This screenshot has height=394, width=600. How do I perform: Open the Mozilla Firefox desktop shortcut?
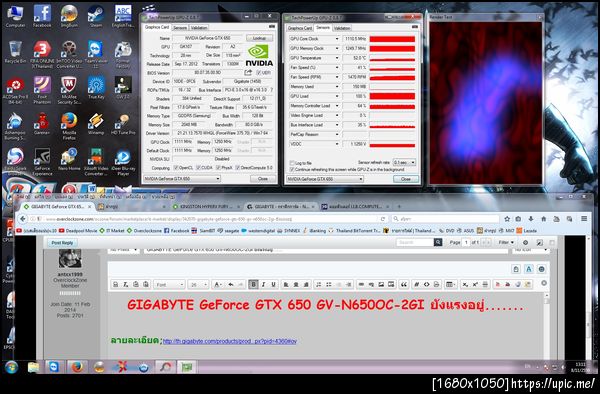click(x=69, y=126)
